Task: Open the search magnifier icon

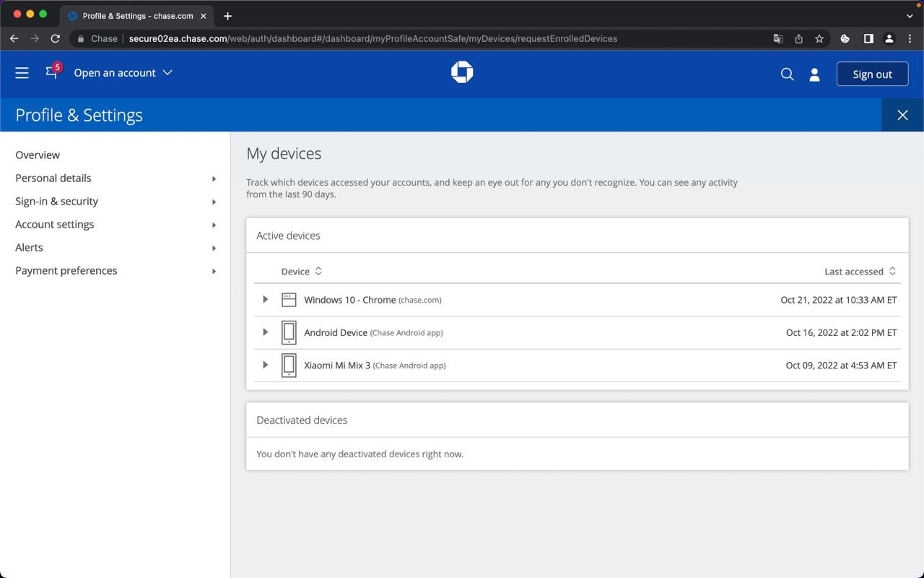Action: pyautogui.click(x=787, y=74)
